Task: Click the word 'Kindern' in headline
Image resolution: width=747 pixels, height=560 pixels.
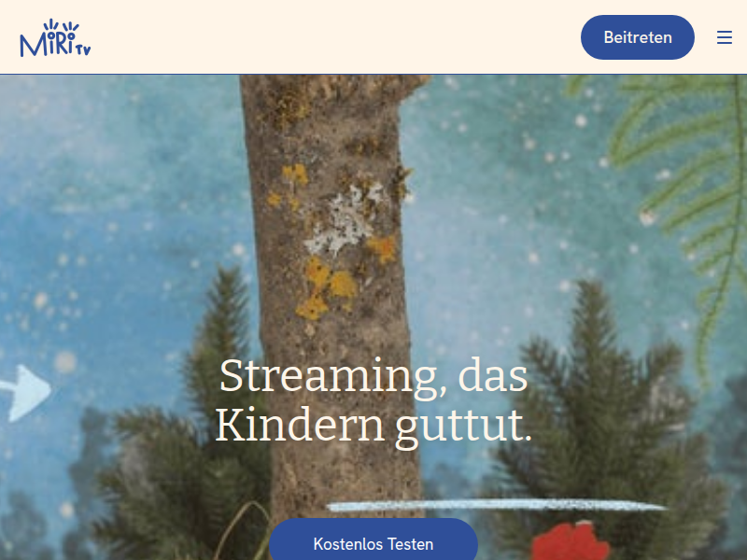Action: point(300,424)
